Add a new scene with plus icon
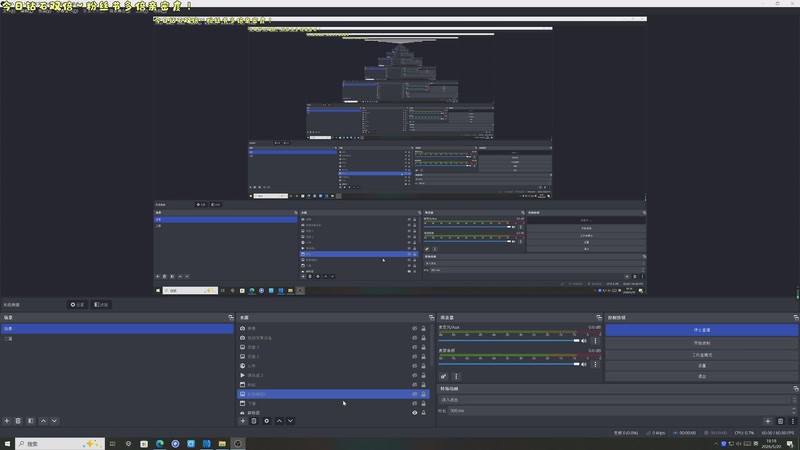The image size is (800, 450). coord(7,421)
